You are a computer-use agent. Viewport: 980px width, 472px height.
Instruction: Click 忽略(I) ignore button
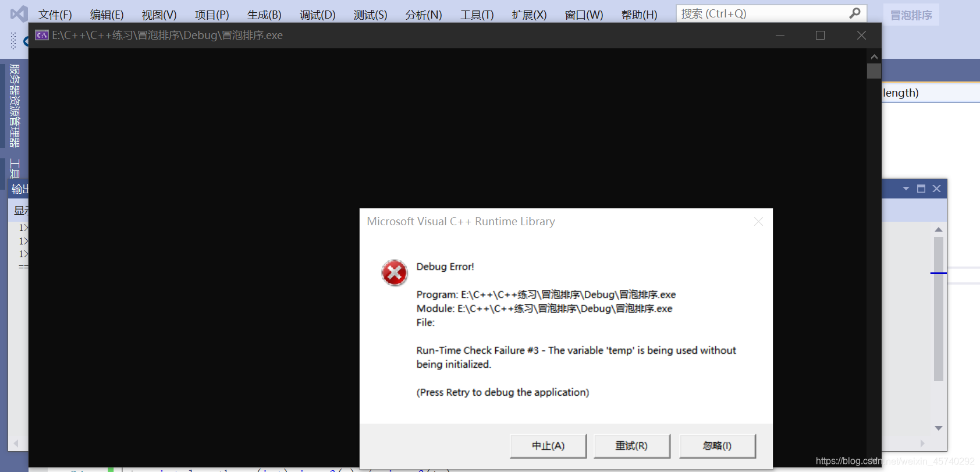717,446
